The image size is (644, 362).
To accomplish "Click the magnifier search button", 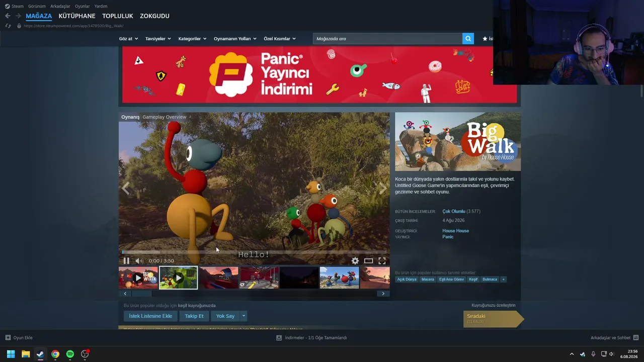I will (468, 39).
